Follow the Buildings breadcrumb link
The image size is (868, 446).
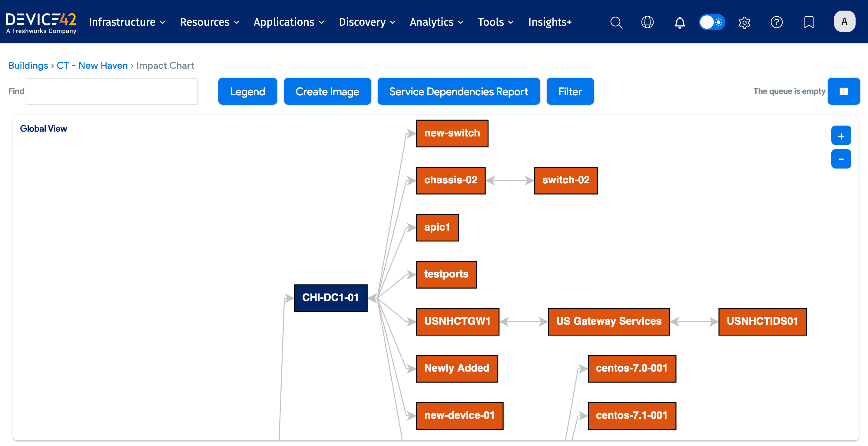[x=28, y=65]
